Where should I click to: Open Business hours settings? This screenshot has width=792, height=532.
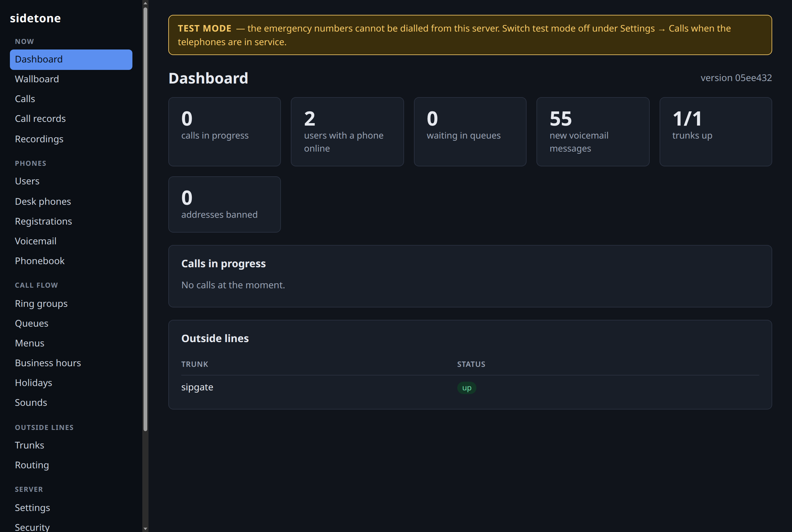(x=71, y=363)
